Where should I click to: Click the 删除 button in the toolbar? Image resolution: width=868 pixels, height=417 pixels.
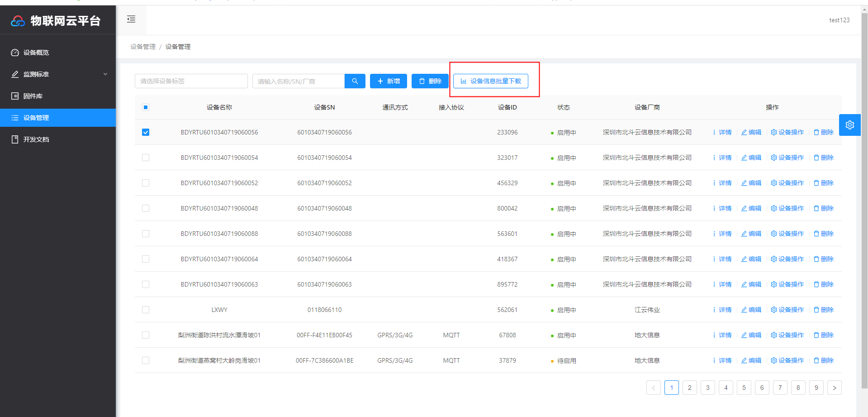[x=430, y=81]
